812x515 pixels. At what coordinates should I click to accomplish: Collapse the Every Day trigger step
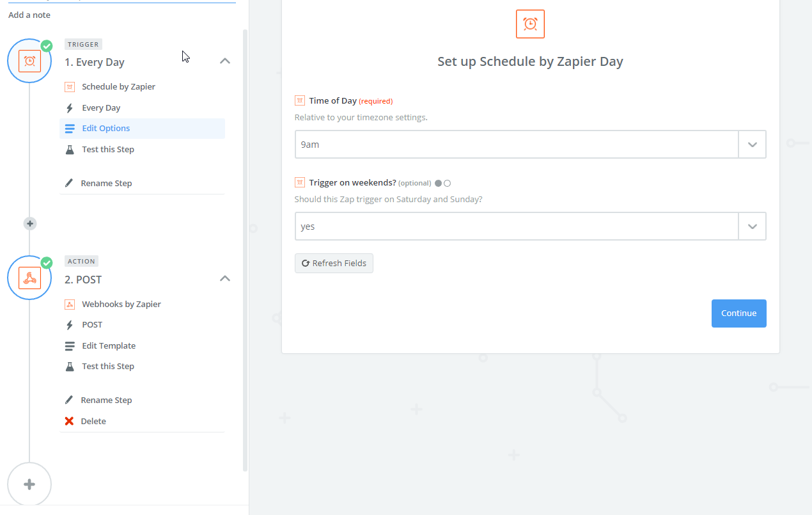coord(224,61)
